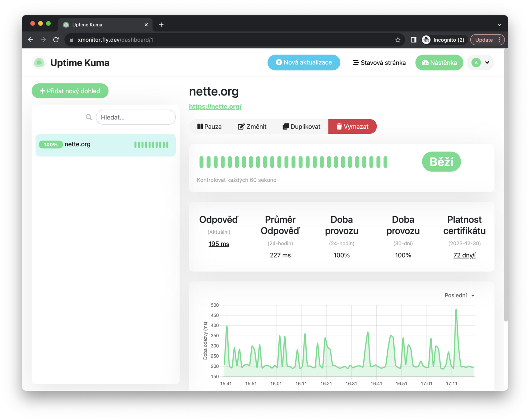Viewport: 530px width, 420px height.
Task: Click the site lock icon
Action: pyautogui.click(x=72, y=40)
